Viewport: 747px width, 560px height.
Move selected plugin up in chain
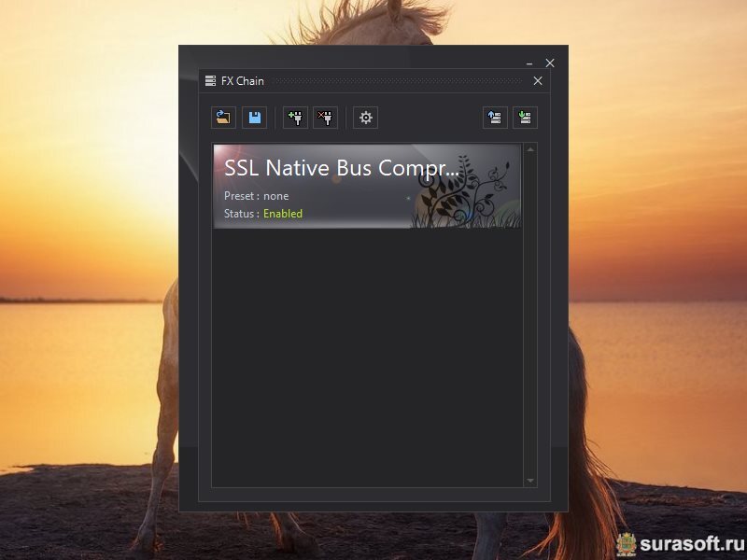coord(495,118)
